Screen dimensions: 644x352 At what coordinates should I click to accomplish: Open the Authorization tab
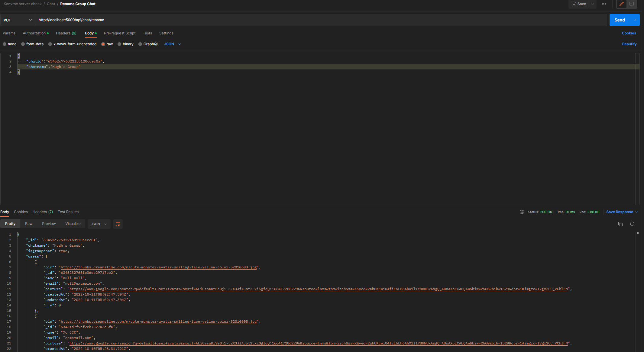35,33
